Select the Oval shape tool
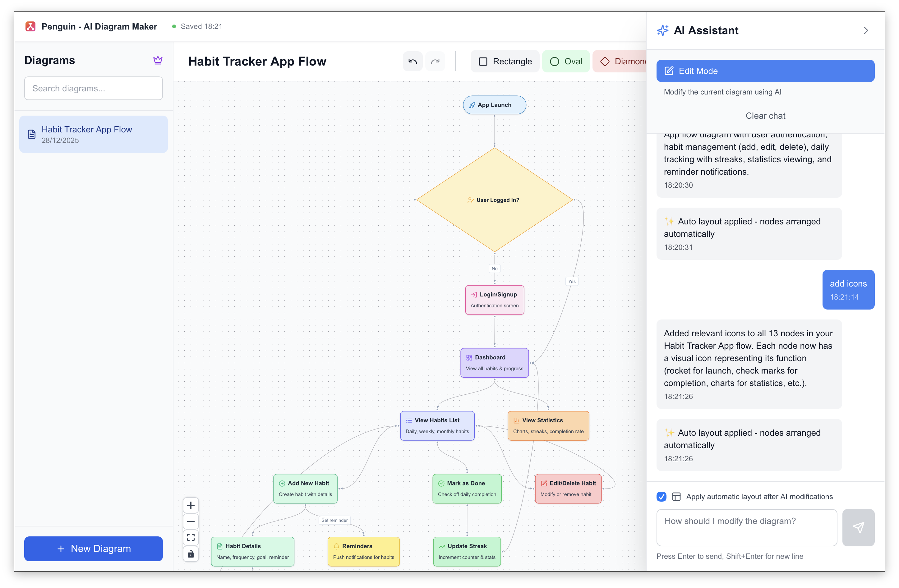 (566, 61)
